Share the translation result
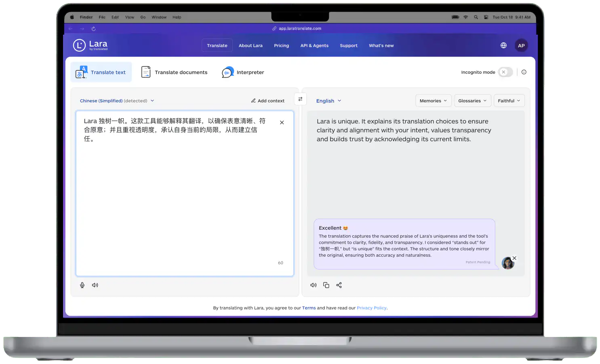The height and width of the screenshot is (364, 600). [339, 285]
